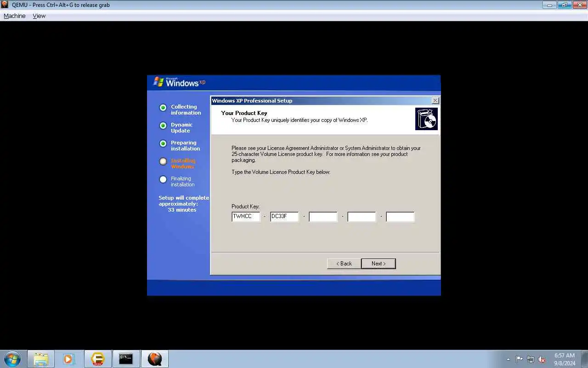The image size is (588, 368).
Task: Minimize the QEMU window
Action: coord(549,5)
